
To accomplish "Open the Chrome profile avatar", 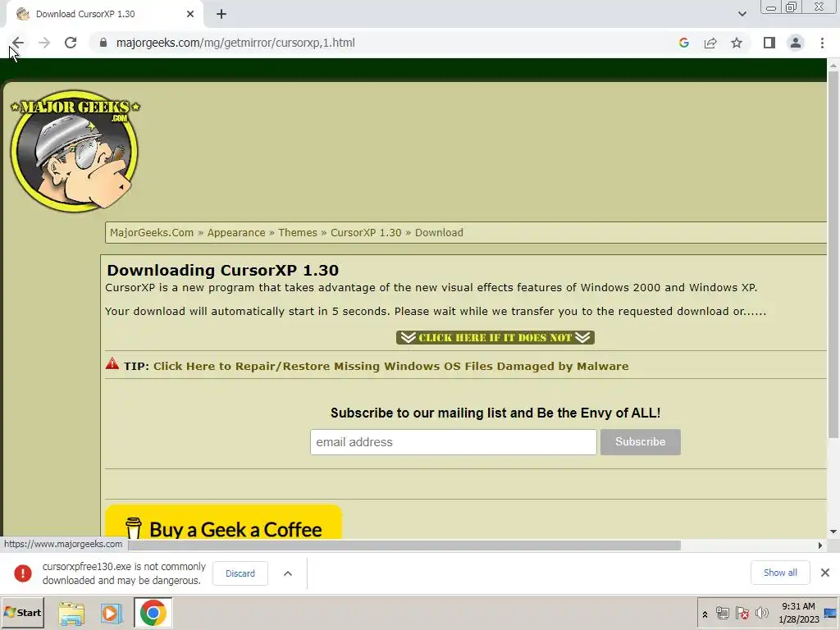I will 796,43.
